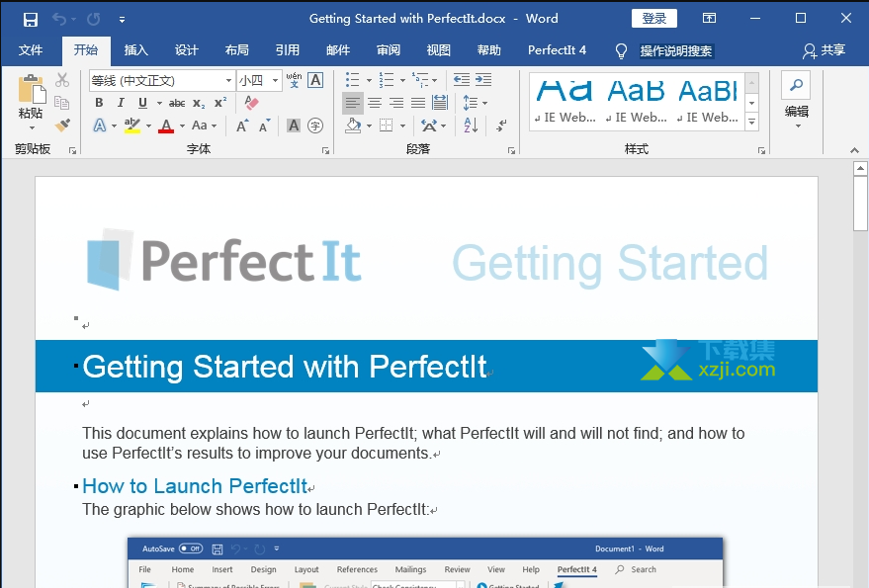Click the vertical scrollbar up arrow
This screenshot has height=588, width=869.
pyautogui.click(x=860, y=168)
